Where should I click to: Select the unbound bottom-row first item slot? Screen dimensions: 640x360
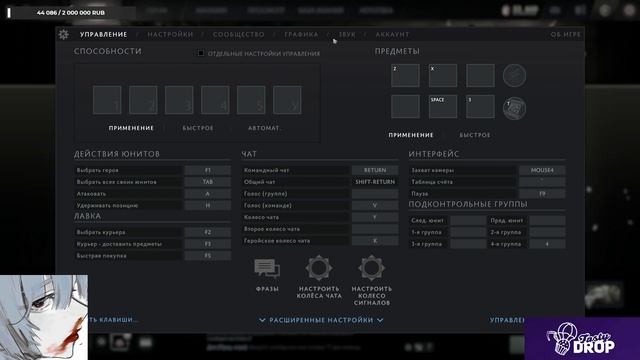point(405,107)
